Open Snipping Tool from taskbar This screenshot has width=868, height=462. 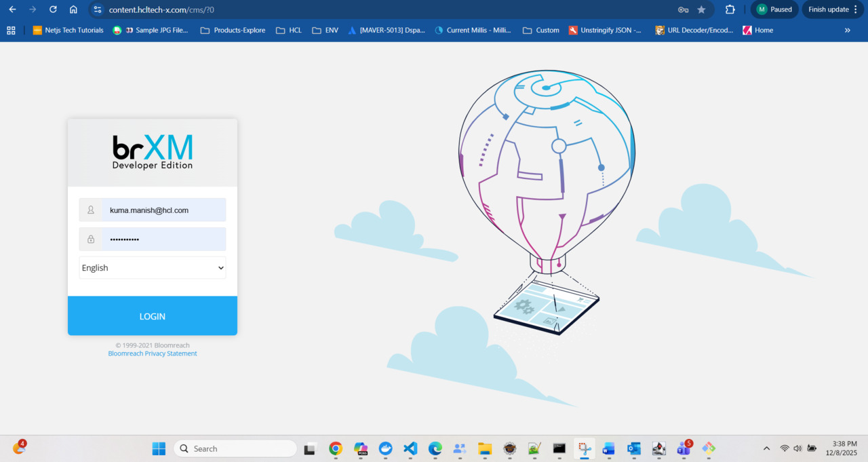point(585,448)
